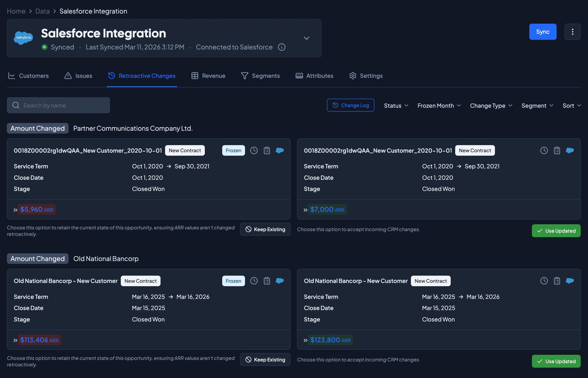This screenshot has height=378, width=588.
Task: Go to Data in the breadcrumb
Action: (42, 11)
